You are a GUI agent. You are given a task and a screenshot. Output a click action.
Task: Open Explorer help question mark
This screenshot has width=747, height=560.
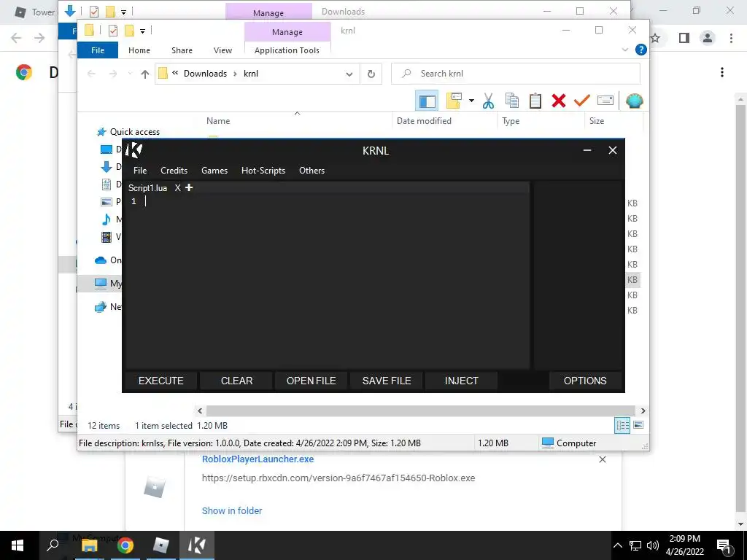(x=640, y=50)
